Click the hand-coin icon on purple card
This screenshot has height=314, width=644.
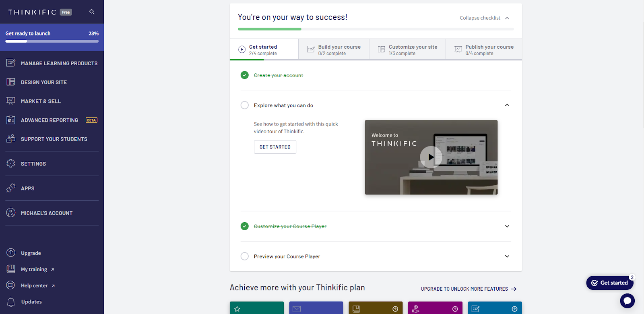click(416, 309)
